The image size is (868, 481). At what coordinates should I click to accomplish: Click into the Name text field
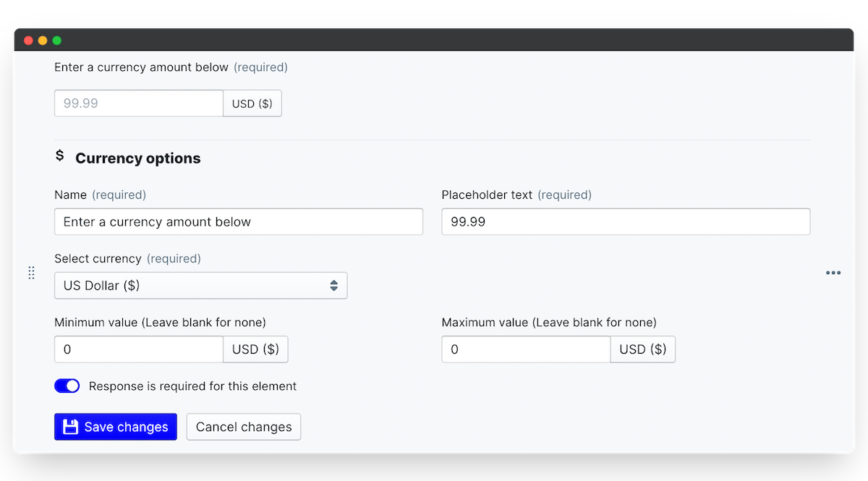(238, 222)
